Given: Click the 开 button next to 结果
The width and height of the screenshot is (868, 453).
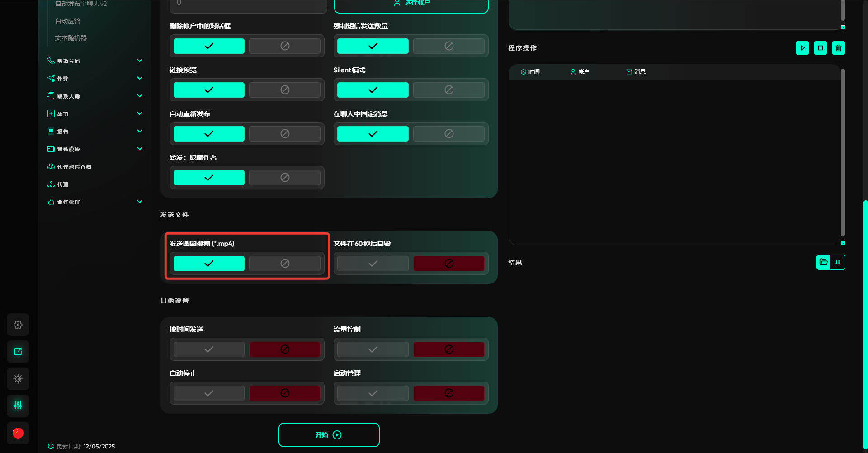Looking at the screenshot, I should point(838,262).
